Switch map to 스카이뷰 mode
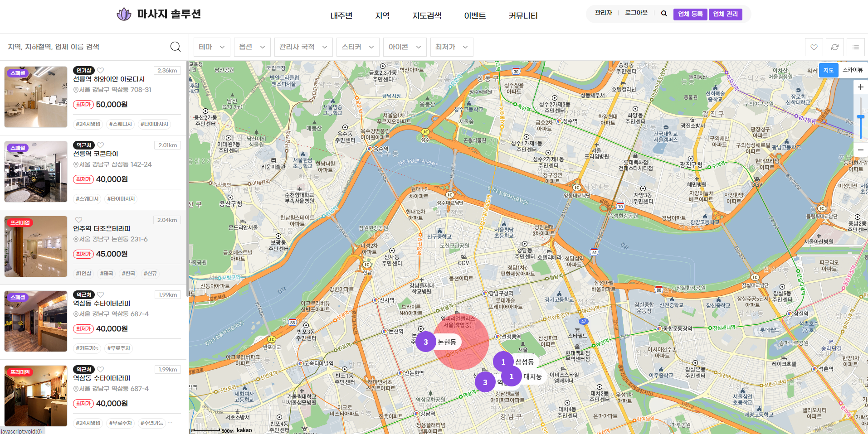The image size is (868, 434). click(x=852, y=70)
